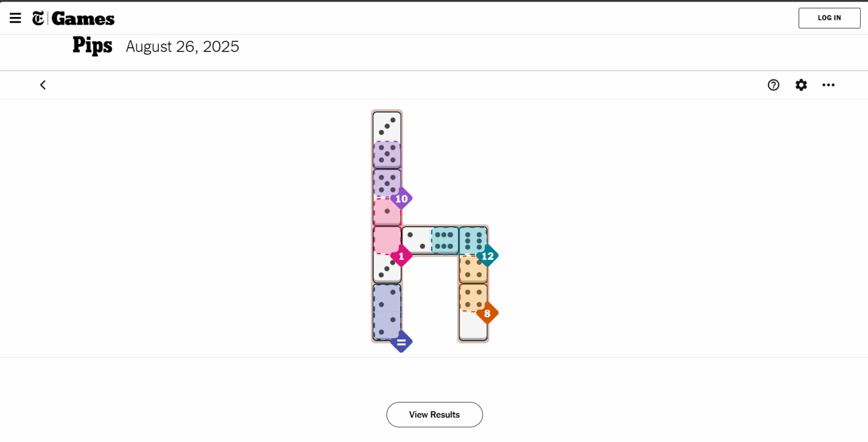Select the white two-pip half of the horizontal domino

(416, 240)
